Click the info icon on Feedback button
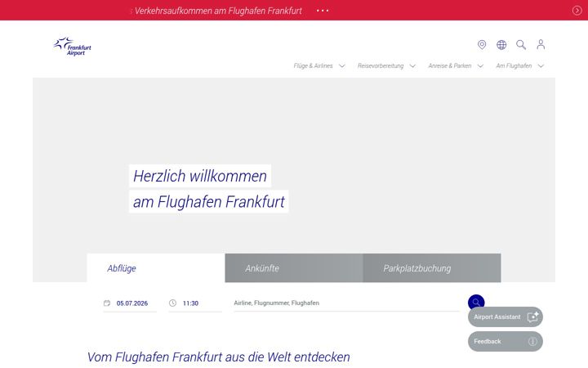588x368 pixels. pos(532,341)
